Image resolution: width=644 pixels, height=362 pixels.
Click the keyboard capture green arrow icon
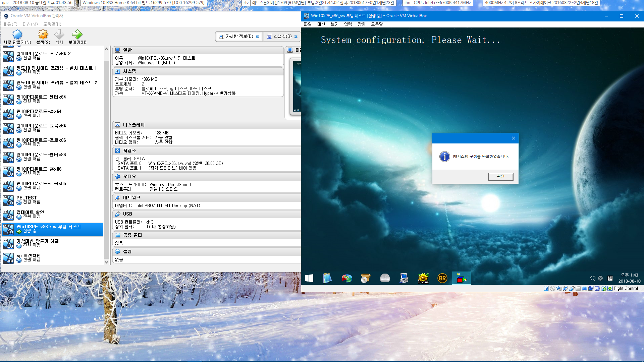point(610,288)
